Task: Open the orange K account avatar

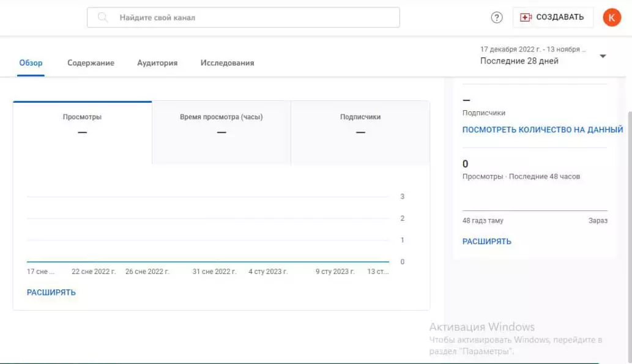Action: coord(612,17)
